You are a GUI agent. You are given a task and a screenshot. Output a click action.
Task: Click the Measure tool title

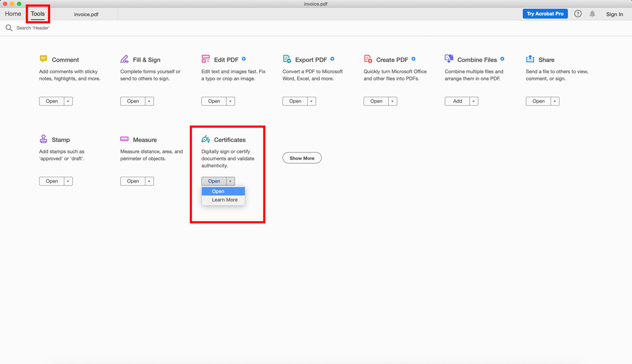[145, 140]
